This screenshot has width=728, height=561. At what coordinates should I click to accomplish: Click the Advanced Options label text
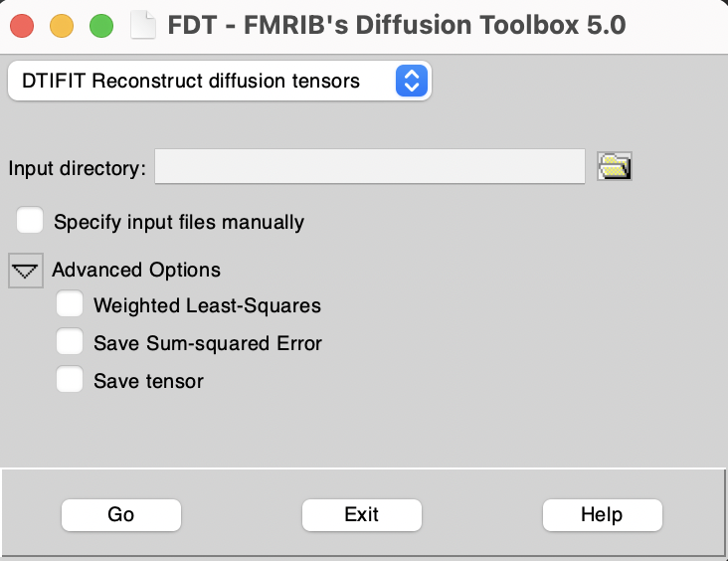coord(136,270)
